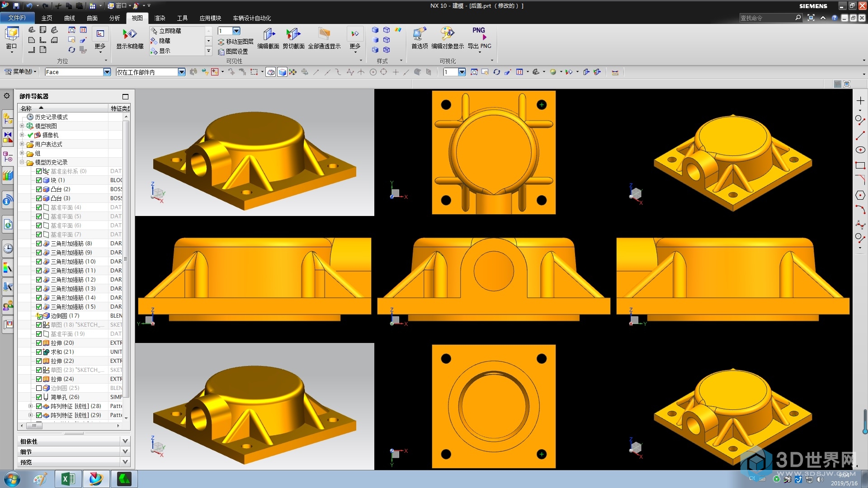Uncheck the 简单孔 (26) checkbox

39,397
